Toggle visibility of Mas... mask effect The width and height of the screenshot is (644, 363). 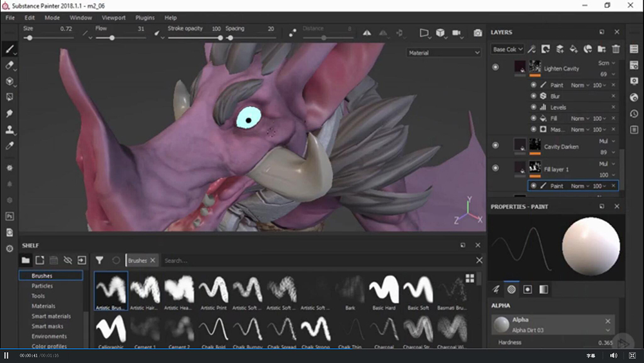[533, 129]
